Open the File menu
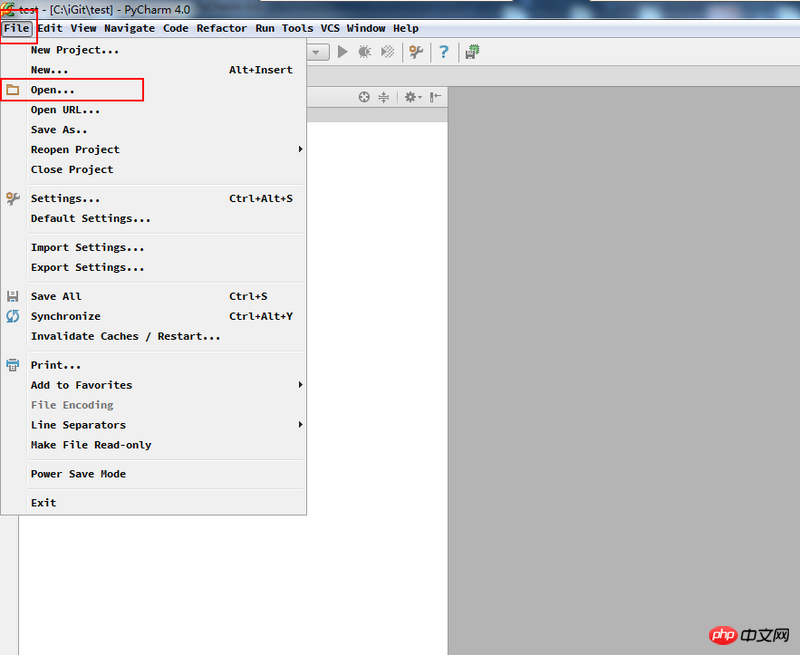800x655 pixels. click(17, 28)
